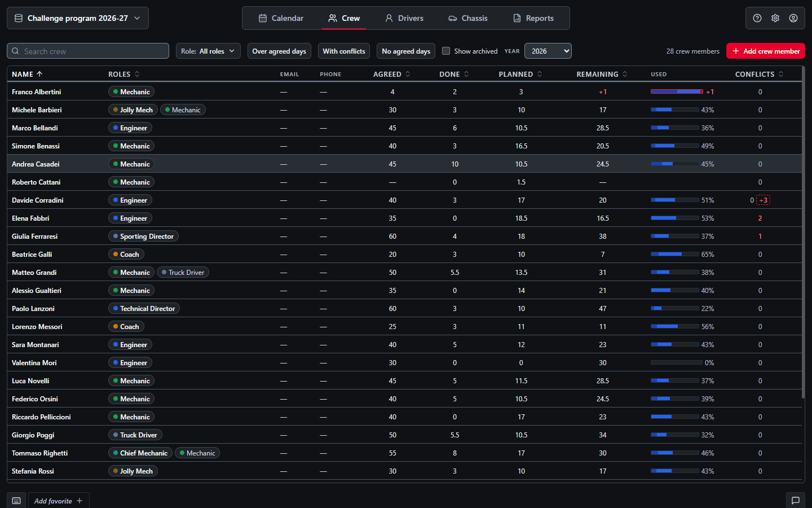812x508 pixels.
Task: Sort by Remaining column arrows
Action: point(625,74)
